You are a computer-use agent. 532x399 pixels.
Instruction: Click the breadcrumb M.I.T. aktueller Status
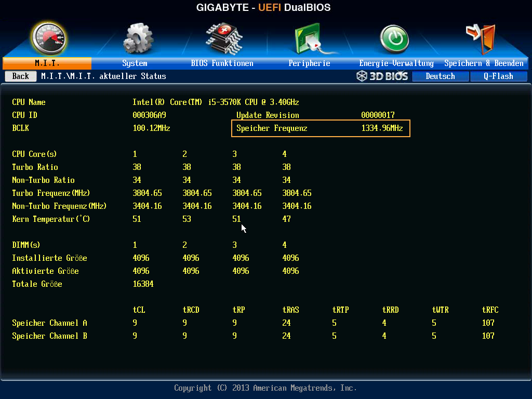click(103, 76)
